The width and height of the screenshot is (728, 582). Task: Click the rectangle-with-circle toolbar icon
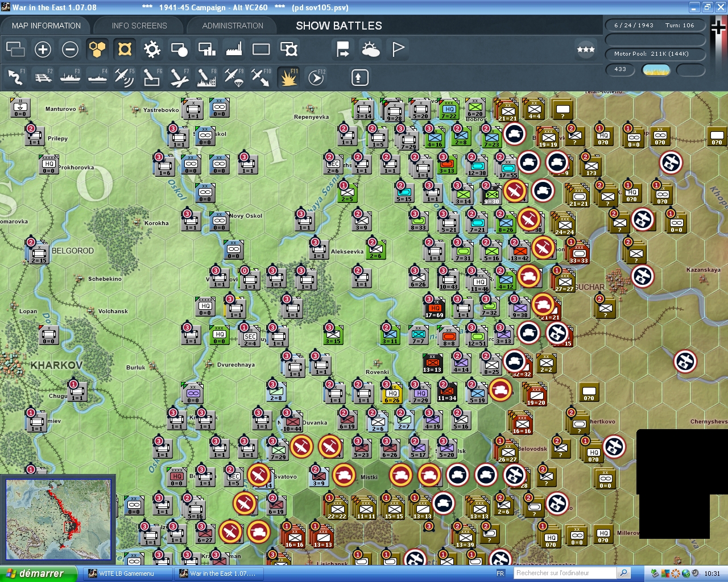click(x=179, y=49)
